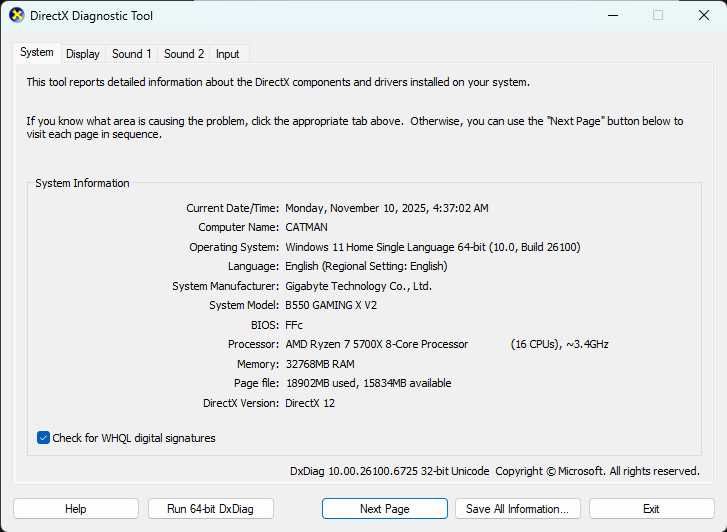Open the Sound 1 tab
The width and height of the screenshot is (727, 532).
pos(132,54)
